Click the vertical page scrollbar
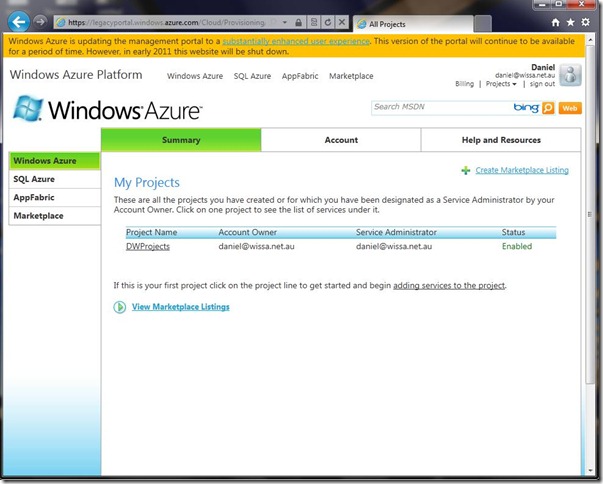The image size is (603, 484). click(x=590, y=214)
